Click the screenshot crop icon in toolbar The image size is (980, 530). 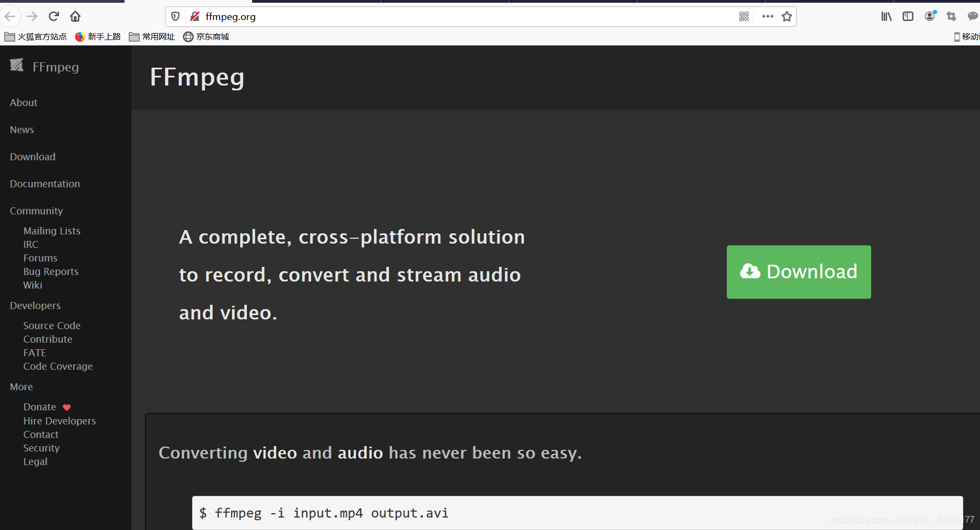pyautogui.click(x=951, y=17)
